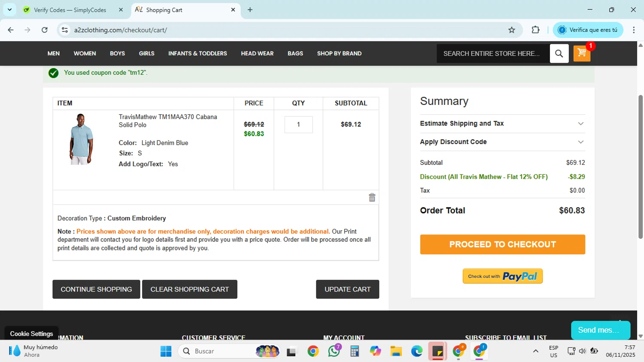The height and width of the screenshot is (362, 644).
Task: Switch to the Verify Codes SimplyCodes tab
Action: [x=70, y=9]
